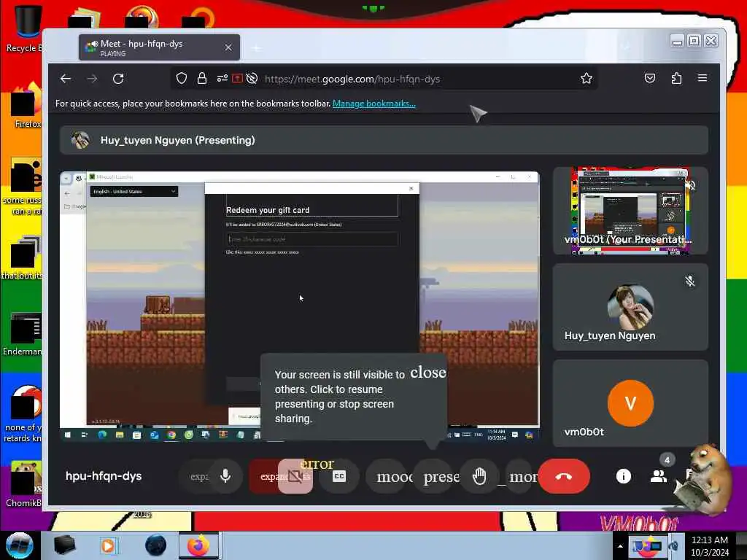Screen dimensions: 747x560
Task: Leave the call with red hangup button
Action: pyautogui.click(x=564, y=476)
